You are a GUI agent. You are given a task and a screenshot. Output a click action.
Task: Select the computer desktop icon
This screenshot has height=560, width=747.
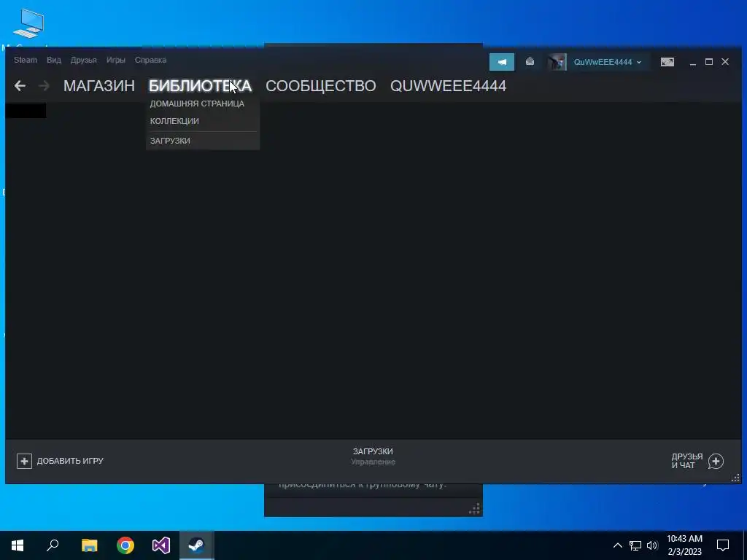coord(28,24)
